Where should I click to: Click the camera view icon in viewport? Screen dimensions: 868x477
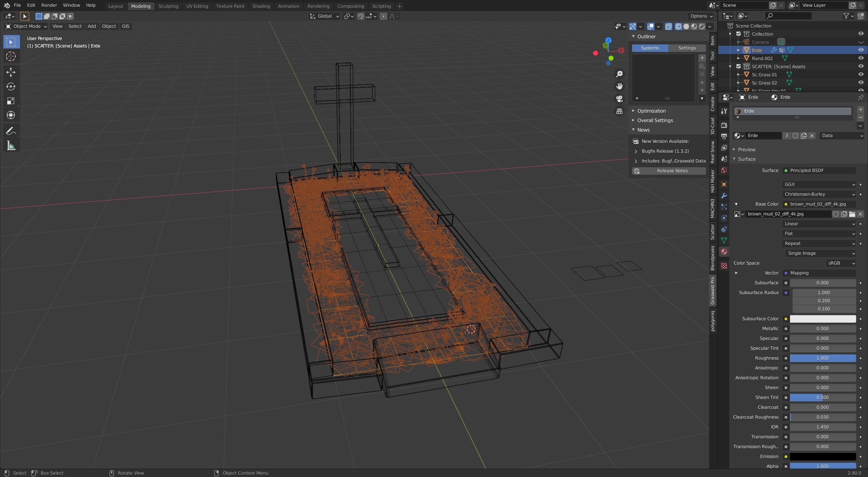pos(619,99)
